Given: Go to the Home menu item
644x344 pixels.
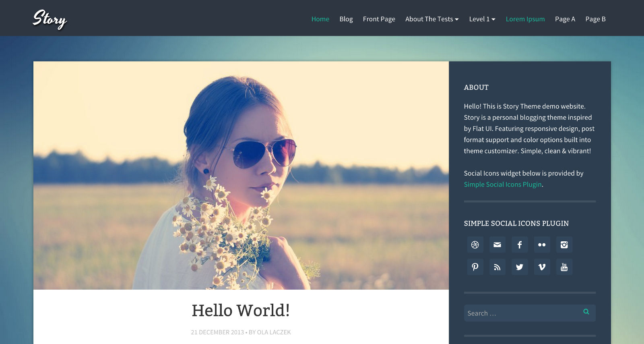Looking at the screenshot, I should click(320, 19).
